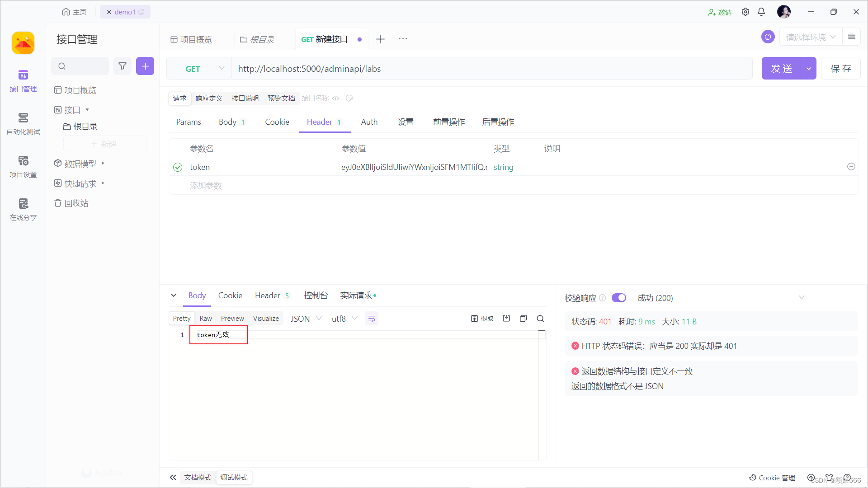Open the GET method dropdown
The image size is (868, 488).
pos(199,69)
